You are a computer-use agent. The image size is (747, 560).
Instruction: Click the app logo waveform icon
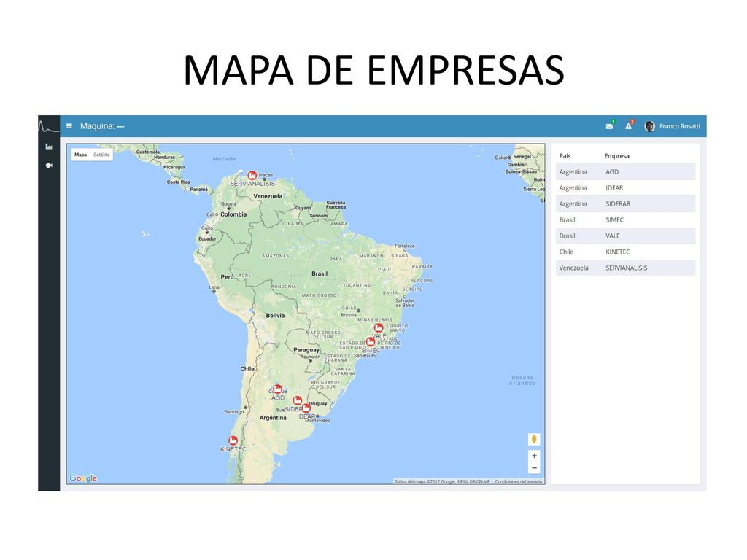pyautogui.click(x=49, y=127)
